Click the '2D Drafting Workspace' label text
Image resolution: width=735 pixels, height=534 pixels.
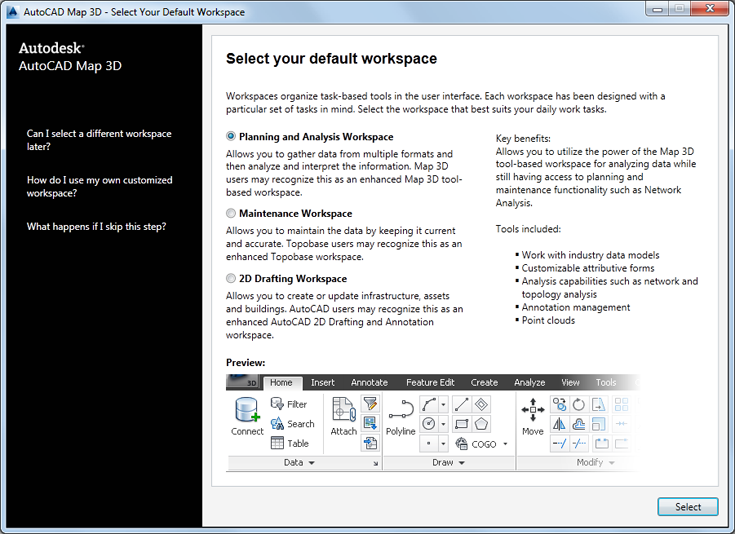coord(293,278)
